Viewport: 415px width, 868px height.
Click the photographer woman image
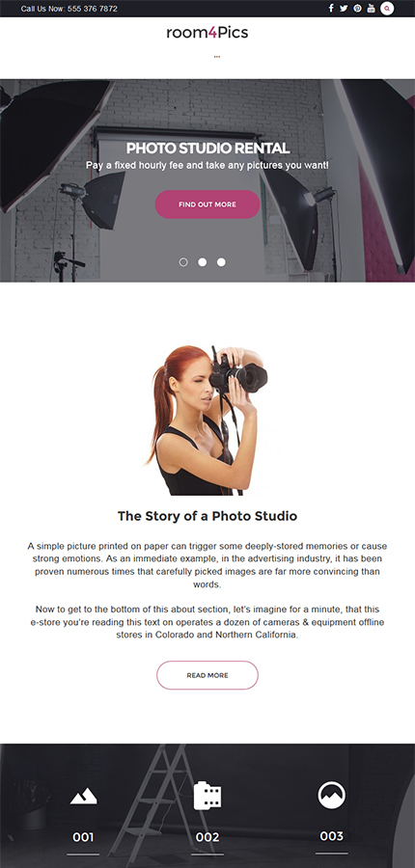[x=207, y=420]
